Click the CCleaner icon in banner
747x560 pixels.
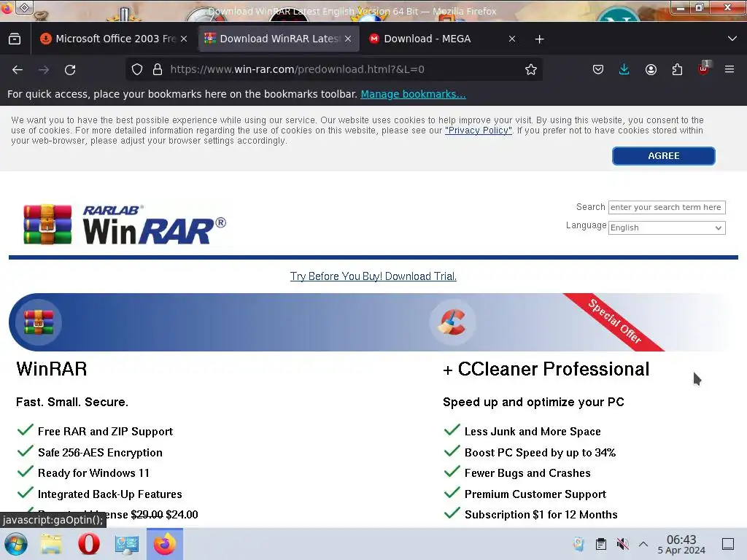(452, 322)
